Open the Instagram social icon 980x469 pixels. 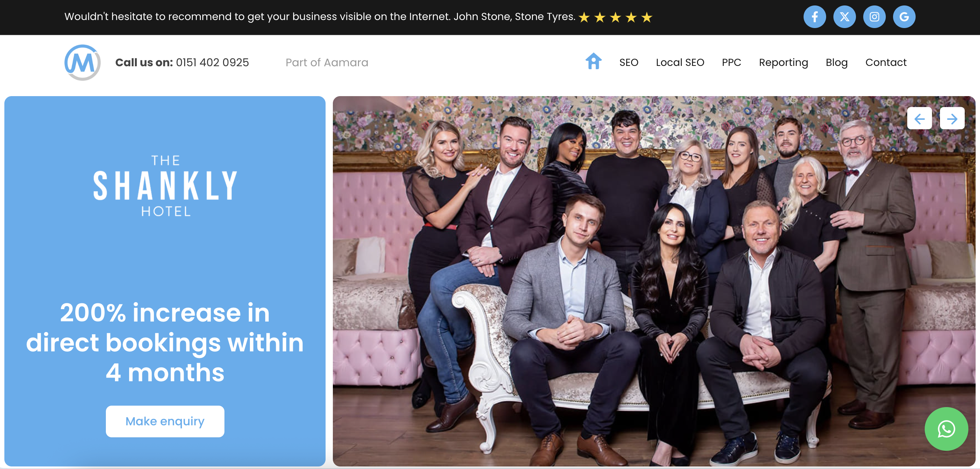pos(874,17)
